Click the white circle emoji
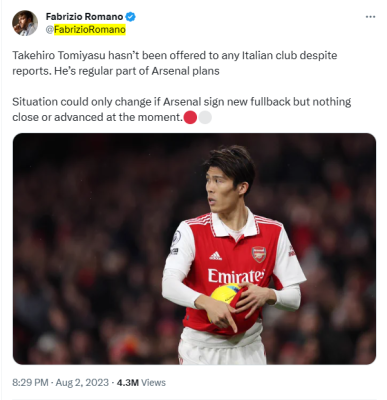 [x=205, y=117]
